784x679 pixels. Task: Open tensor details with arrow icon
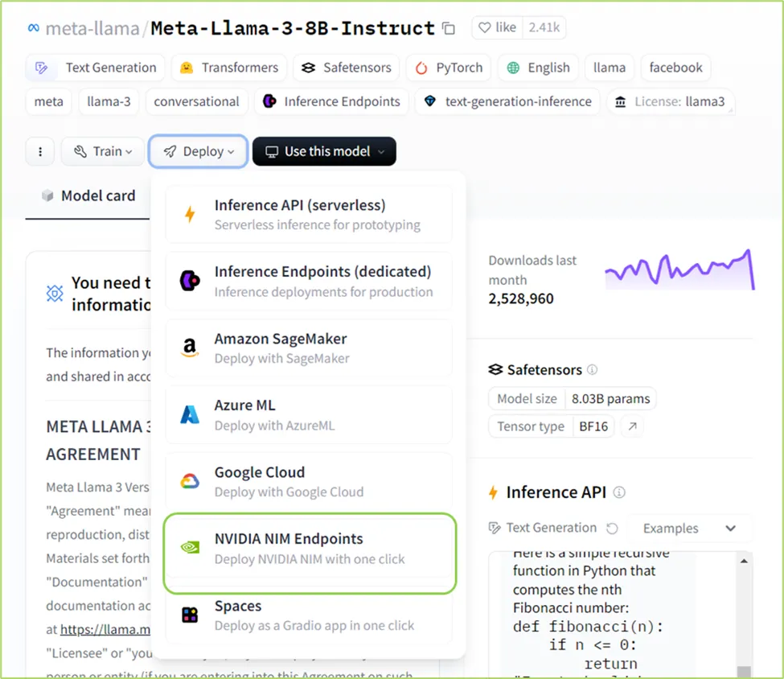[x=632, y=426]
